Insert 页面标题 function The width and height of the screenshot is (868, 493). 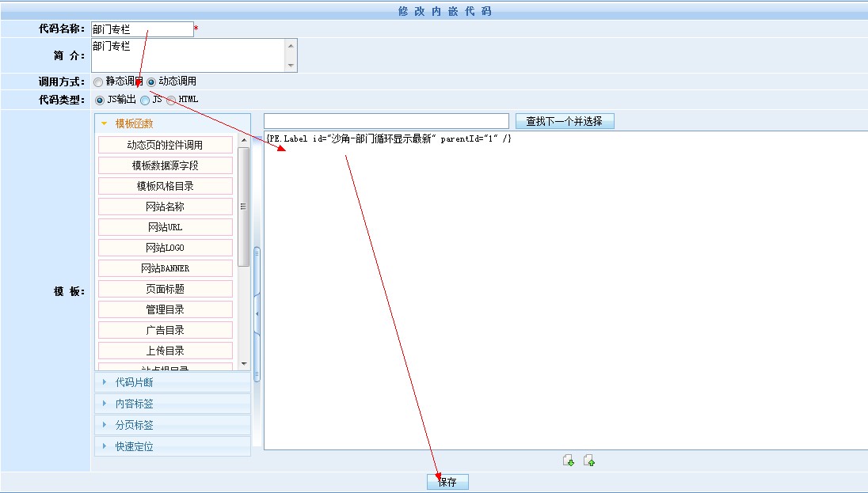[166, 289]
